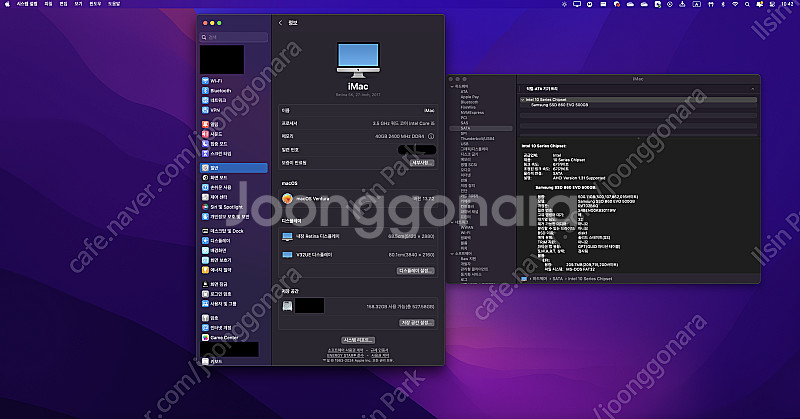Click the iMac computer image
The image size is (800, 419).
click(x=358, y=60)
